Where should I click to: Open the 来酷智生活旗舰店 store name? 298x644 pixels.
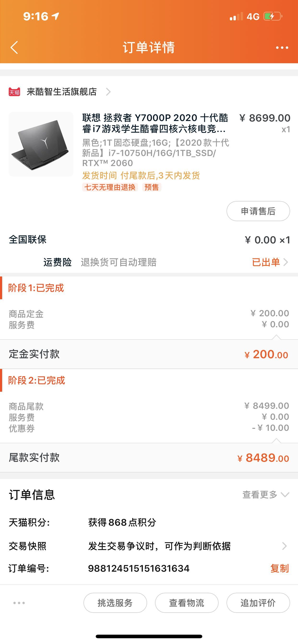(62, 92)
